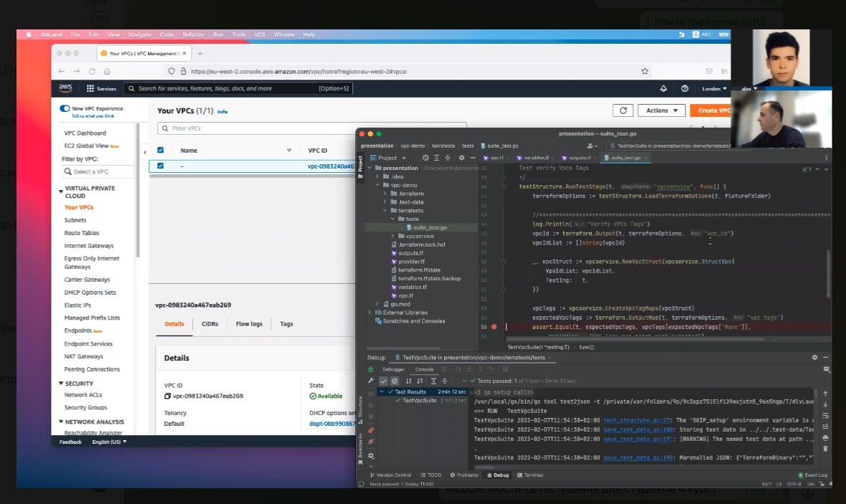Image resolution: width=846 pixels, height=504 pixels.
Task: Expand the .idea folder in Project tree
Action: 377,176
